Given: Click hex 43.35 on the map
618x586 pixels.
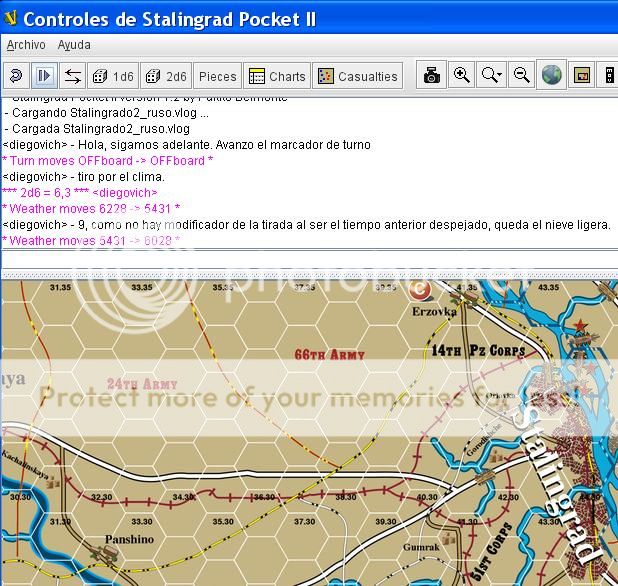Looking at the screenshot, I should 549,287.
